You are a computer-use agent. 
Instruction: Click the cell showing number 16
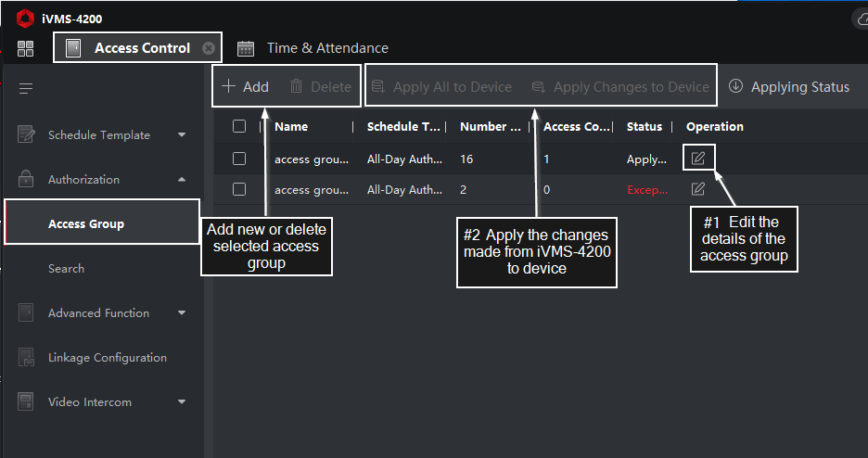466,159
